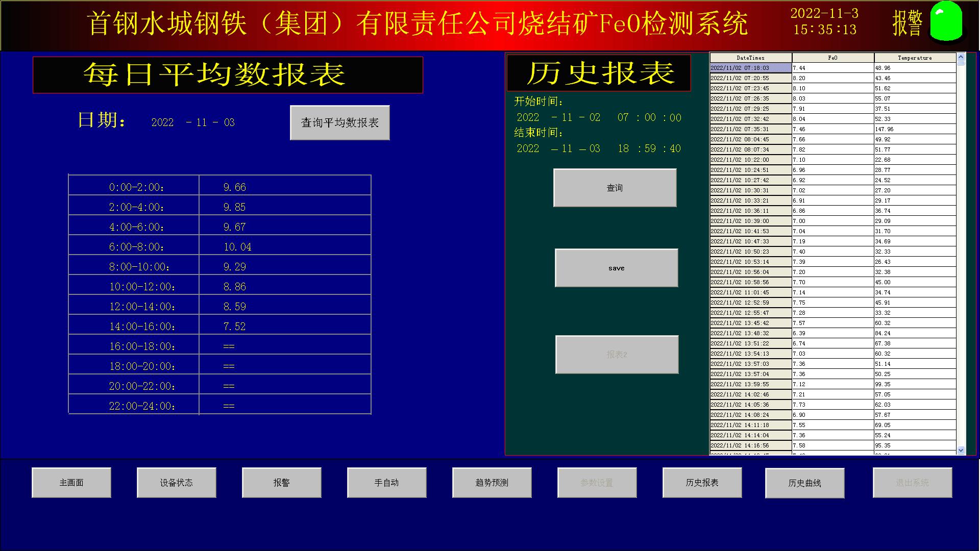
Task: Open the 参数设置 page
Action: (x=597, y=483)
